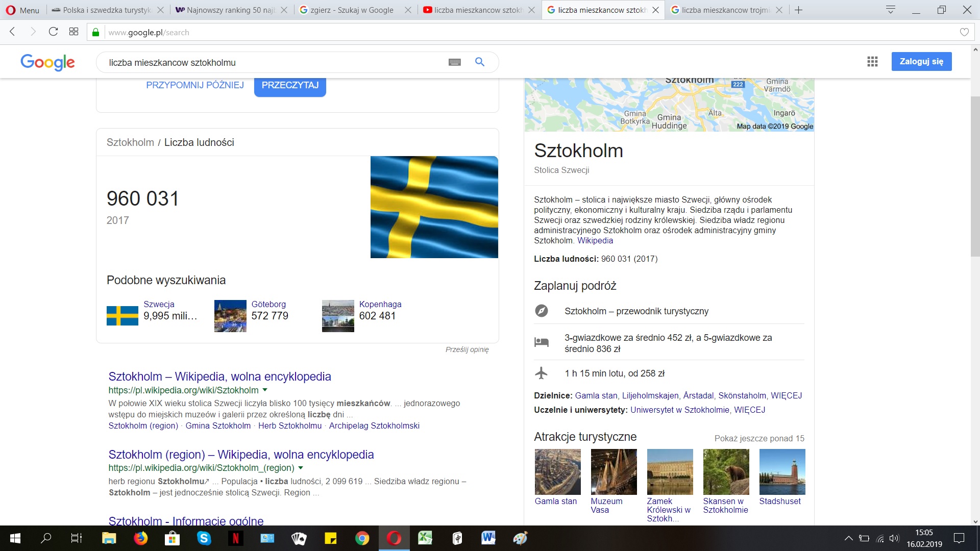Click the Kopenhaga city thumbnail
The width and height of the screenshot is (980, 551).
point(338,316)
